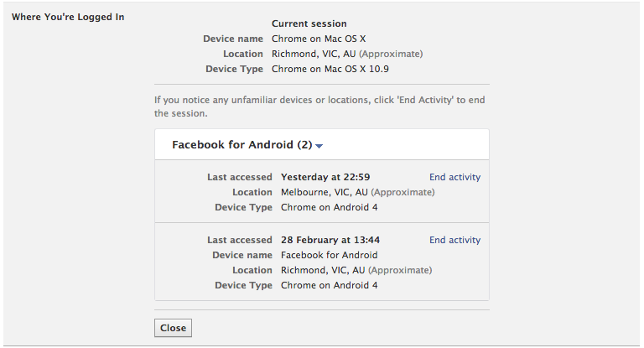Click the 'Facebook for Android (2)' header
The width and height of the screenshot is (644, 348).
pos(241,144)
